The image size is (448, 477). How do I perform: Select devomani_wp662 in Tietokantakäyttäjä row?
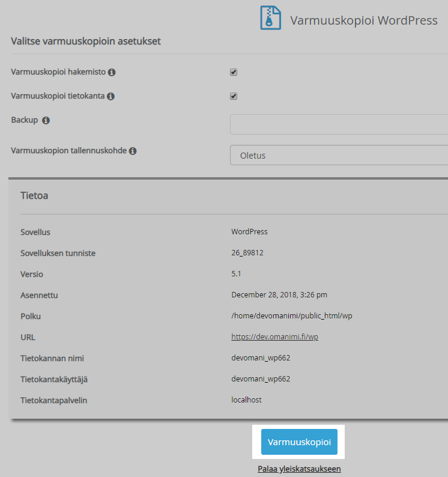[261, 378]
